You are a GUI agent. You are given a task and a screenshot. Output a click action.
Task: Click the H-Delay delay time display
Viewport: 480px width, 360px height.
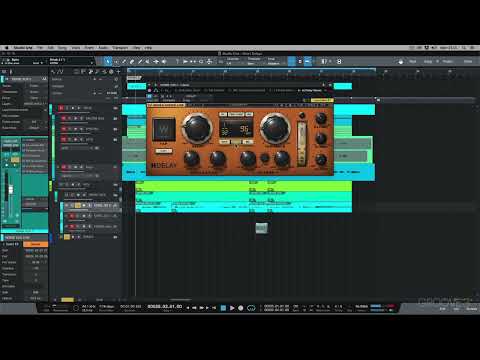pyautogui.click(x=236, y=128)
